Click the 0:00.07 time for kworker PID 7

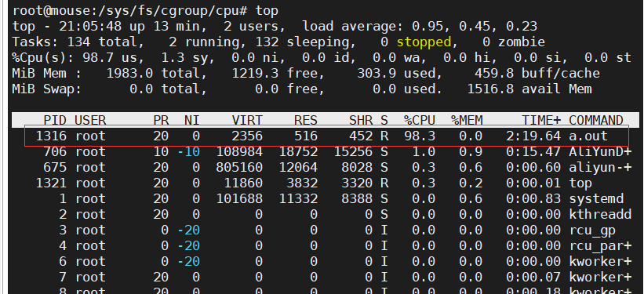click(x=533, y=278)
